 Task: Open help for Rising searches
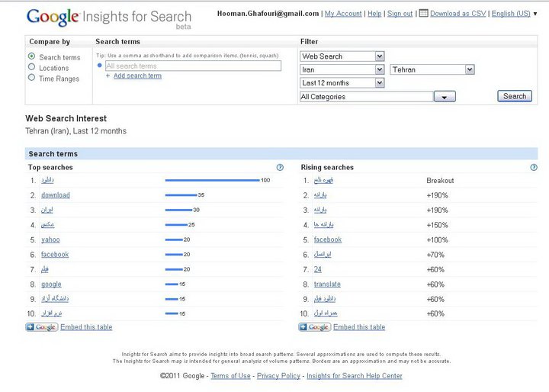(x=534, y=168)
